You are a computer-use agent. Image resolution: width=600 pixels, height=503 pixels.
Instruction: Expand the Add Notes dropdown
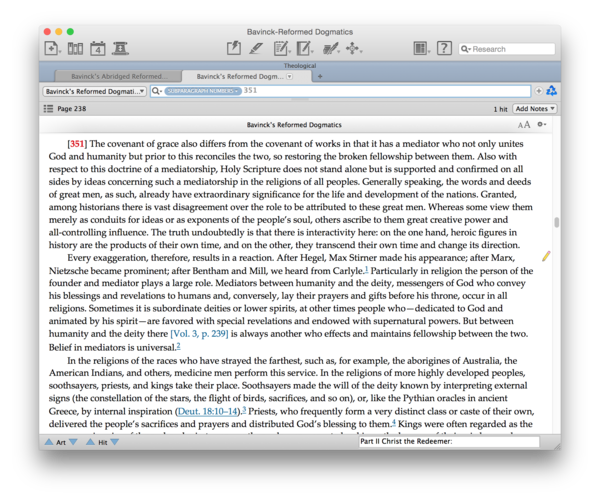535,109
